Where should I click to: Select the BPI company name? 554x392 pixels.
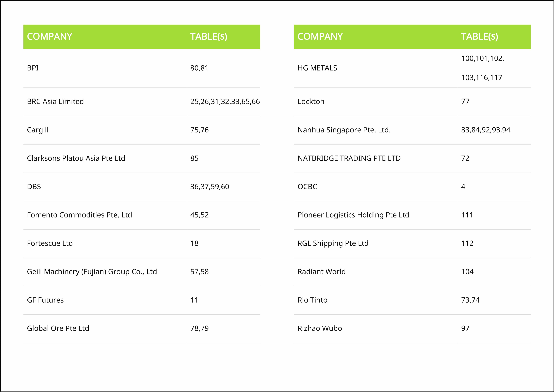coord(33,68)
